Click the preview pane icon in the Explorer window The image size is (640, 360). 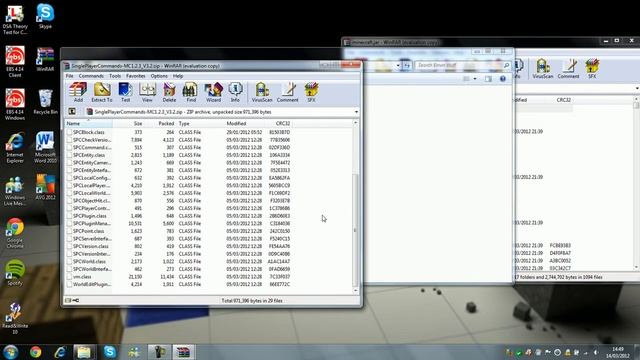click(x=488, y=79)
